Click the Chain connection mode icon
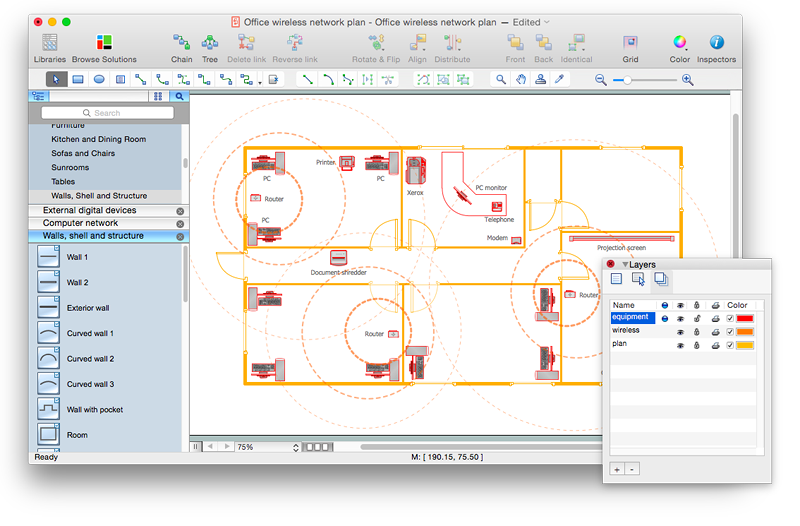Viewport: 800px width, 526px height. [x=181, y=43]
